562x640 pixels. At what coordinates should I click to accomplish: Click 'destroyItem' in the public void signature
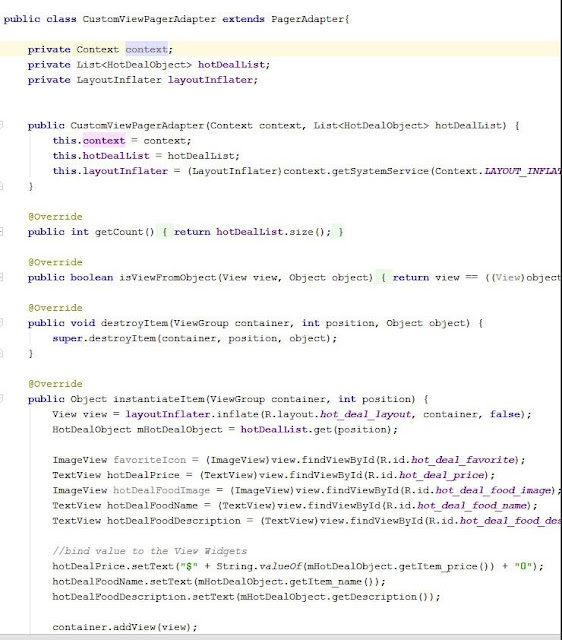pos(134,323)
